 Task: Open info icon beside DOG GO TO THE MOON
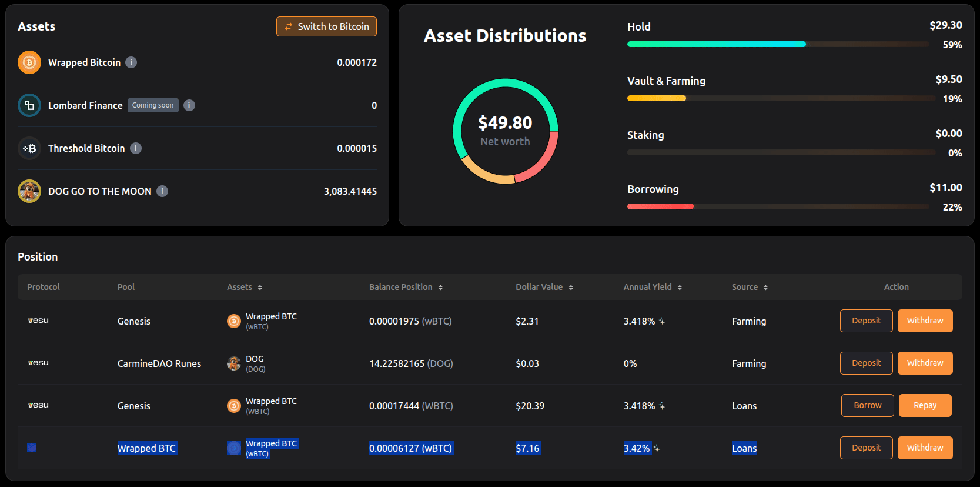pos(162,191)
